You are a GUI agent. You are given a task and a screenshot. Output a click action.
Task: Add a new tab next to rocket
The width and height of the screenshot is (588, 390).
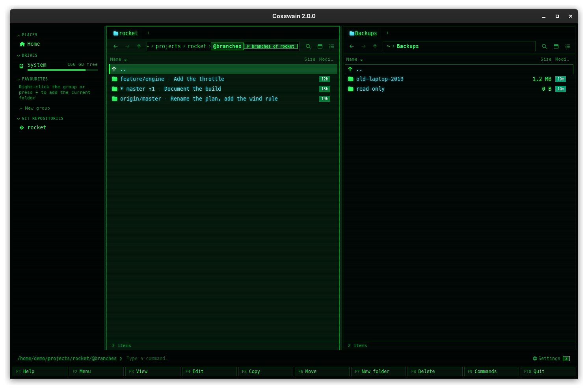[148, 33]
